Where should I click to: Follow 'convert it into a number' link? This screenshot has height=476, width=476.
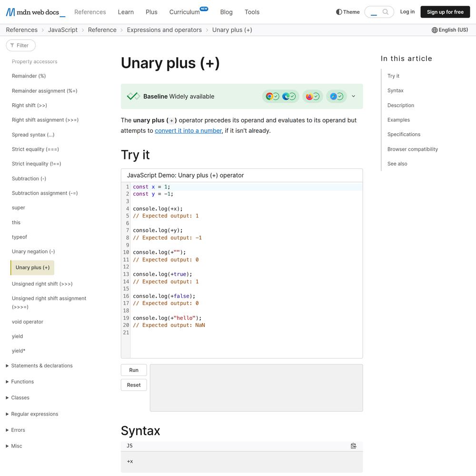(188, 130)
